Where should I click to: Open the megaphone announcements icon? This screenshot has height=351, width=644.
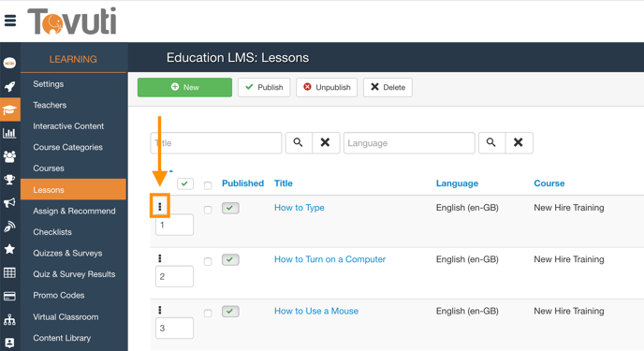tap(9, 202)
